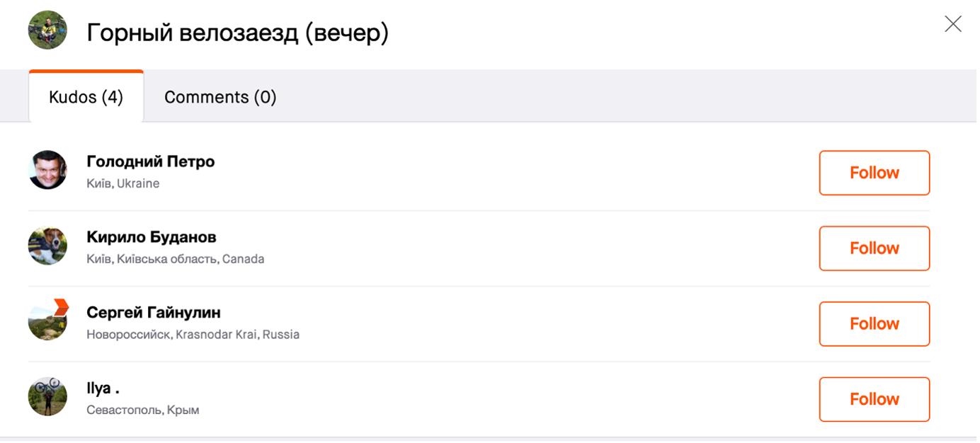Click the activity owner's avatar in header
Screen dimensions: 980x443
coord(47,30)
